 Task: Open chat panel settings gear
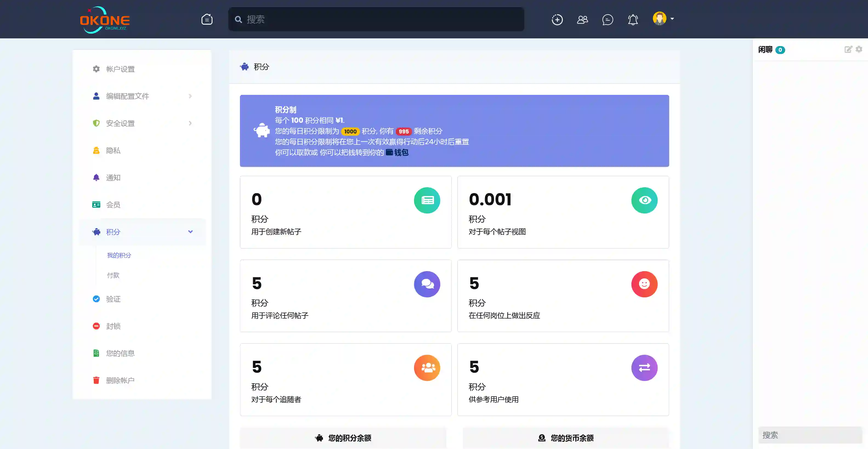859,49
